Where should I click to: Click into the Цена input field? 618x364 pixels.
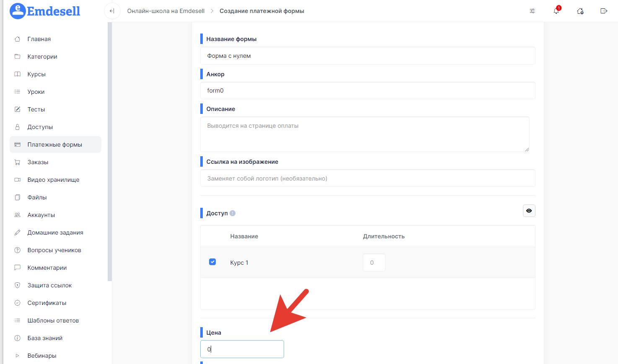coord(242,349)
